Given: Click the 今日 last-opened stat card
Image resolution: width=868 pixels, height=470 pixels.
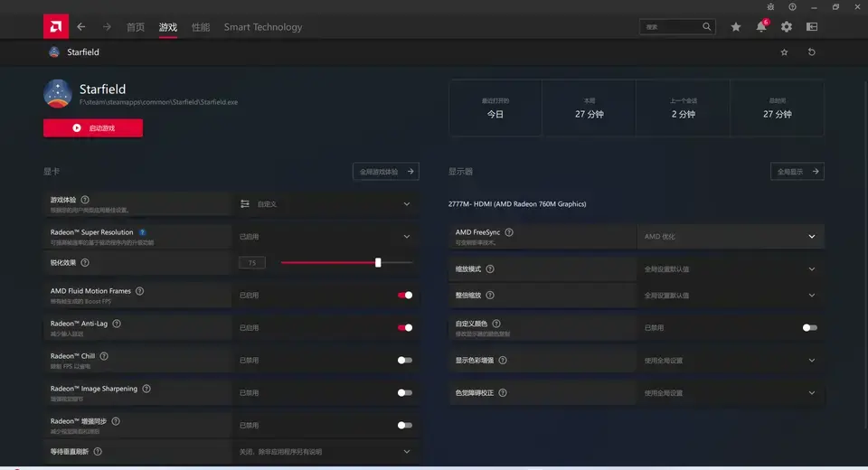Looking at the screenshot, I should pyautogui.click(x=495, y=108).
